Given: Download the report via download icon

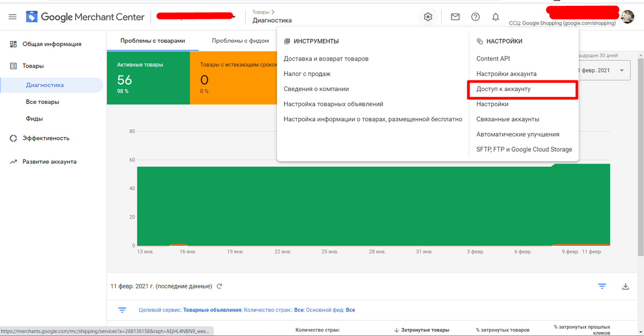Looking at the screenshot, I should [x=625, y=286].
